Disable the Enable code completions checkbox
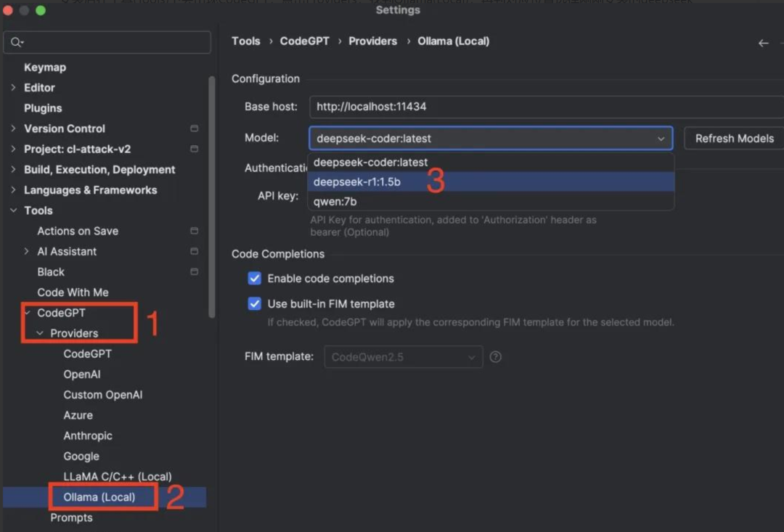 (x=255, y=279)
